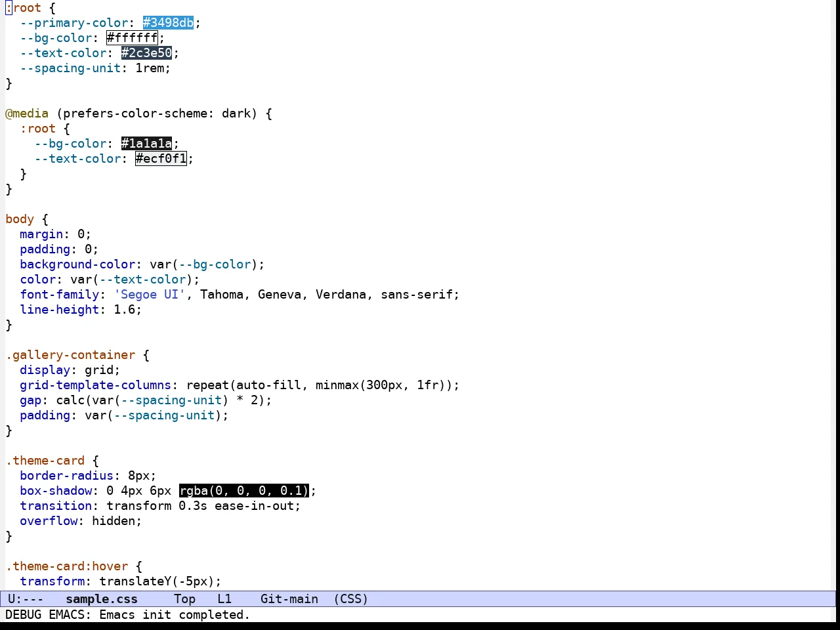Screen dimensions: 840x630
Task: Click 'display: grid;' line
Action: [x=70, y=370]
